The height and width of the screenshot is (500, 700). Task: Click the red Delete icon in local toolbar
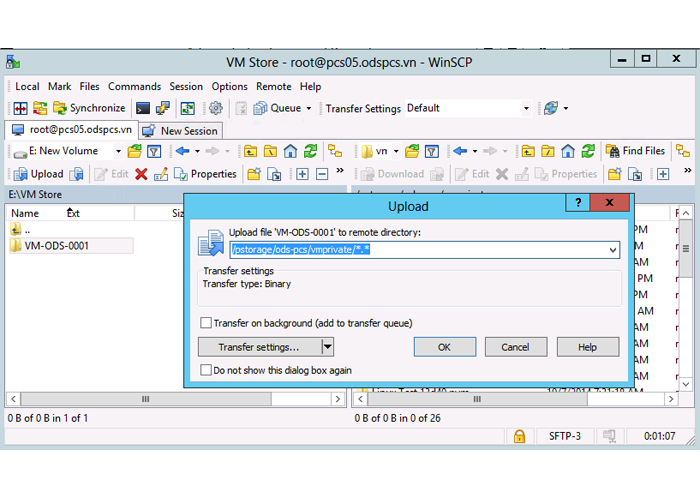pos(142,174)
